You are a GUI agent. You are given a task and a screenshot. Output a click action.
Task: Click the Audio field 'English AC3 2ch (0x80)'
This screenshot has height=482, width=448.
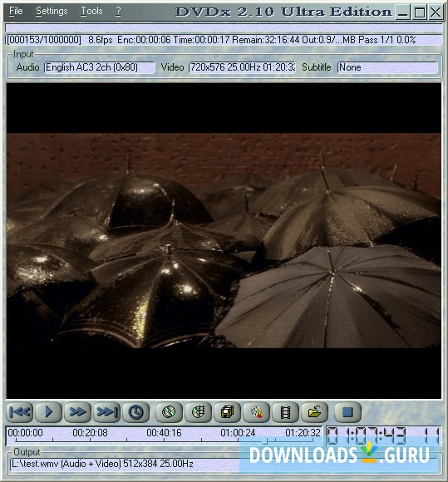100,67
